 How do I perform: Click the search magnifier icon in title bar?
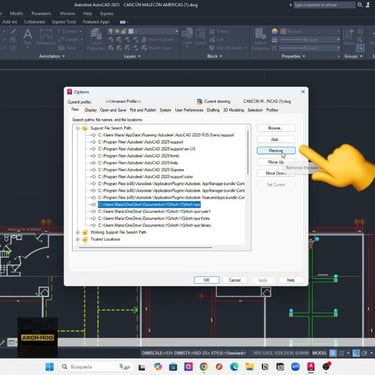[x=360, y=5]
